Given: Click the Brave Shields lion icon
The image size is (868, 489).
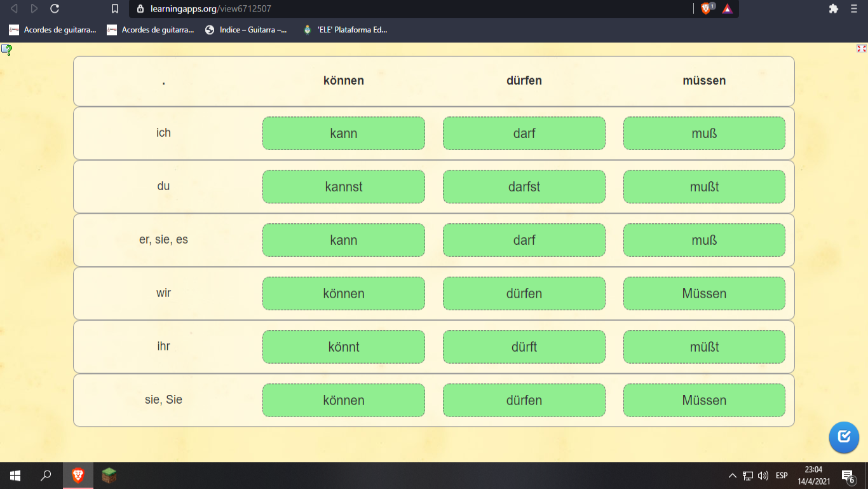Looking at the screenshot, I should pyautogui.click(x=706, y=9).
